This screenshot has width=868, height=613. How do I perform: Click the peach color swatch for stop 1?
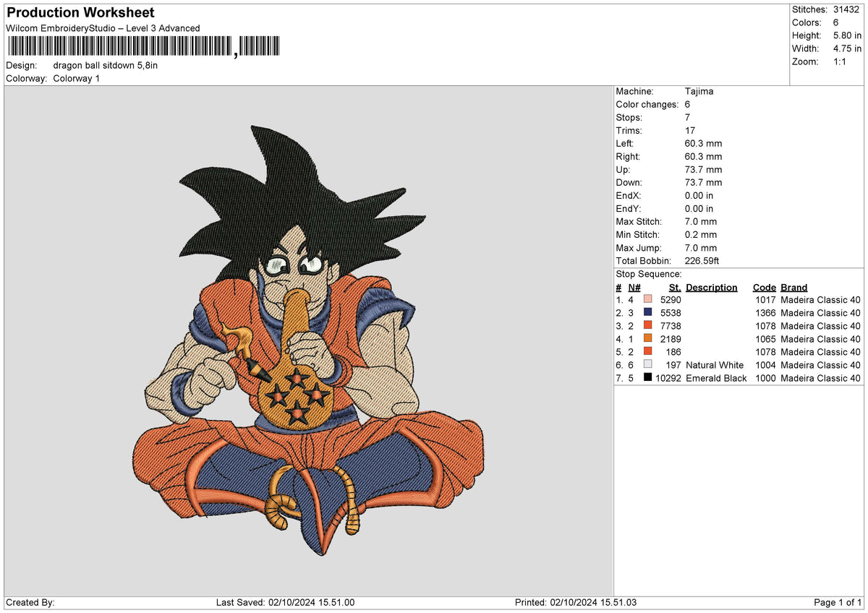(x=647, y=299)
